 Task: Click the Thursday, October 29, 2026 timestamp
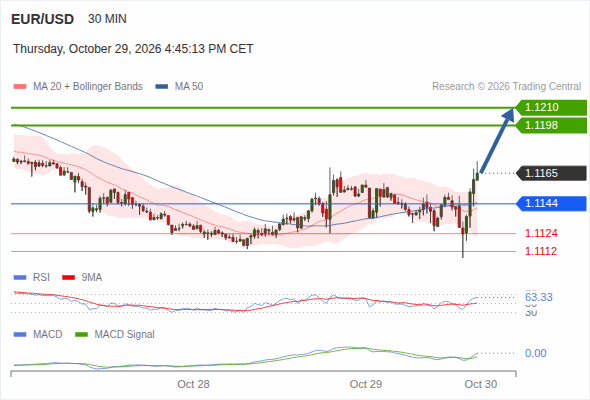click(133, 49)
